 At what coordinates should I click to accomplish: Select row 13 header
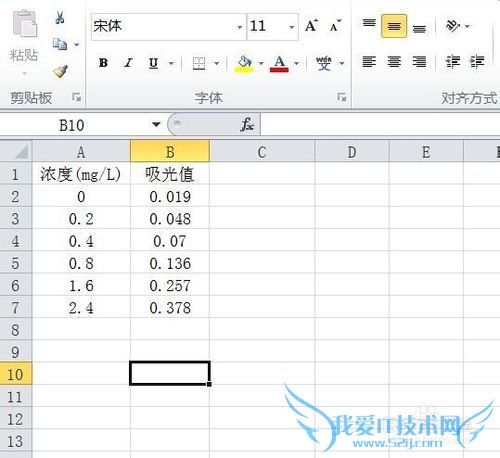(15, 441)
